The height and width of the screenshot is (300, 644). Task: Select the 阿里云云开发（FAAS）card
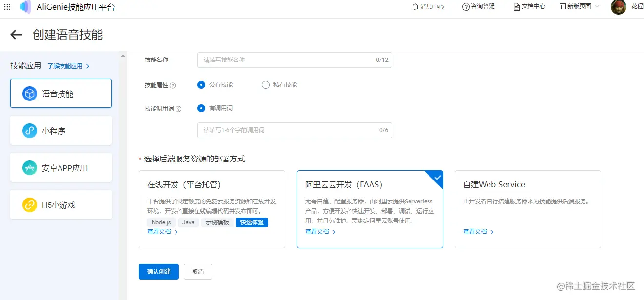click(370, 209)
